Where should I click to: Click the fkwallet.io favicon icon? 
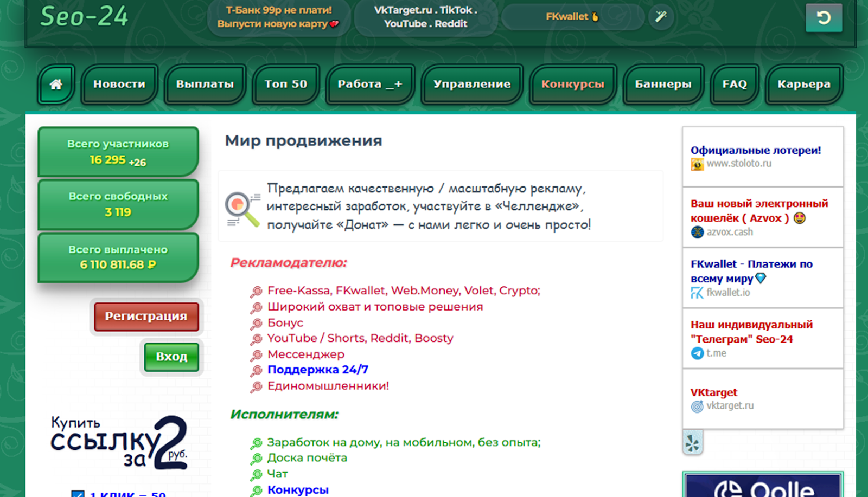[x=697, y=293]
